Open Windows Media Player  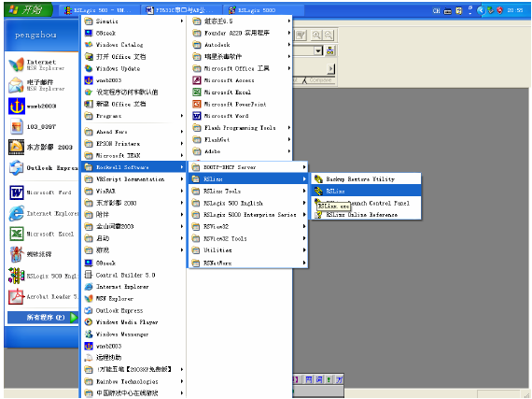[x=133, y=322]
